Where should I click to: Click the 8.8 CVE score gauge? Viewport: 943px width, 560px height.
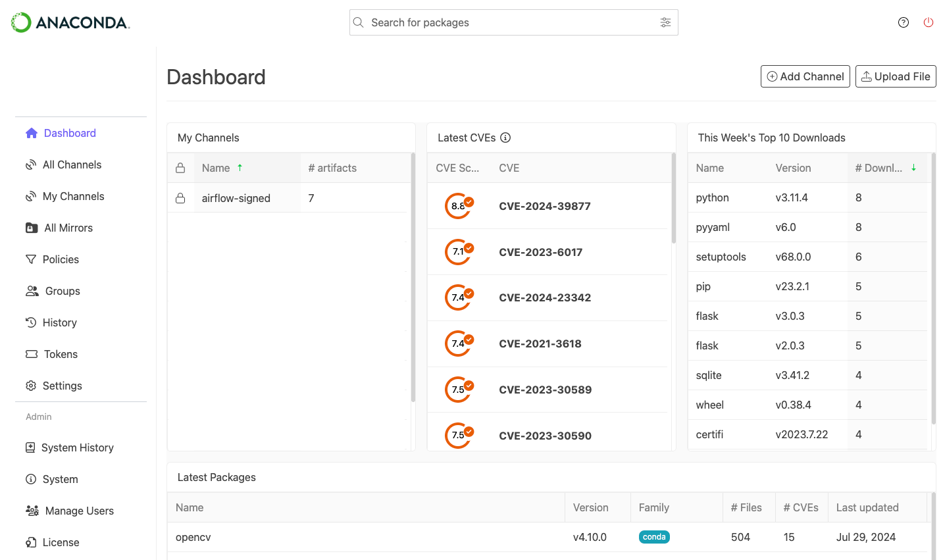pos(459,206)
